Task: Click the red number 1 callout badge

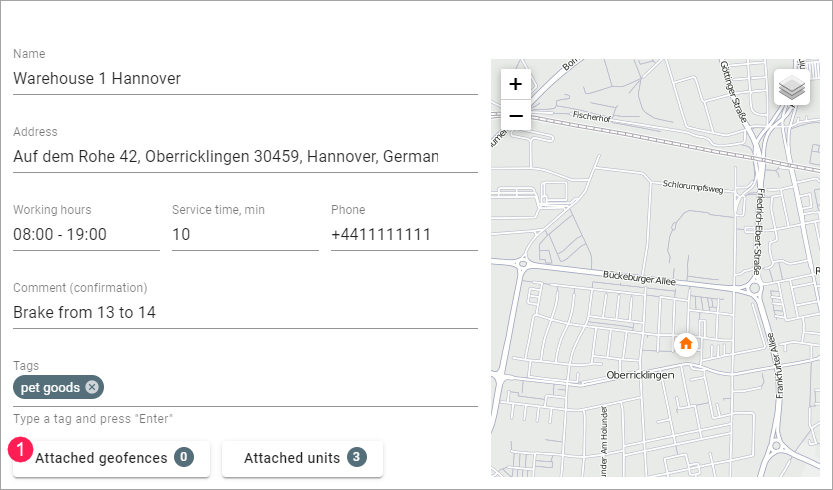Action: [x=21, y=450]
